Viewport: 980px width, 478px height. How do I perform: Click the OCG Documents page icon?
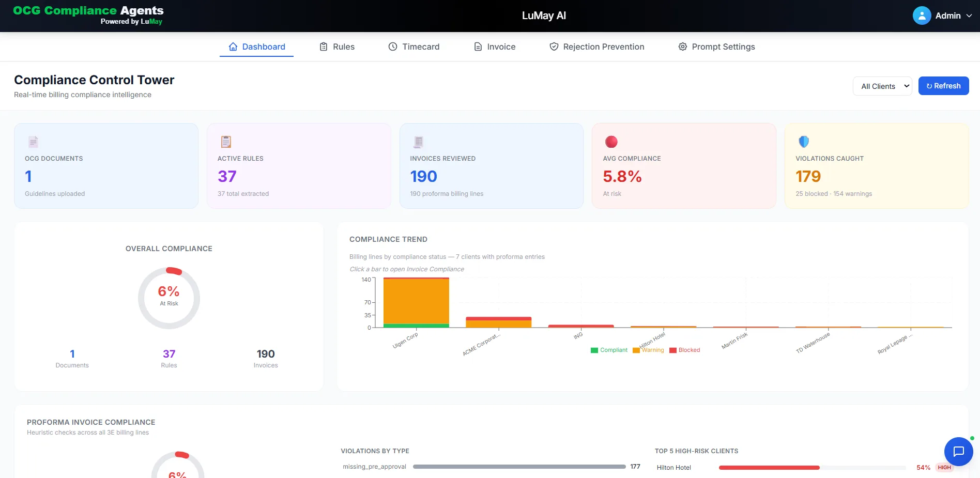point(33,142)
